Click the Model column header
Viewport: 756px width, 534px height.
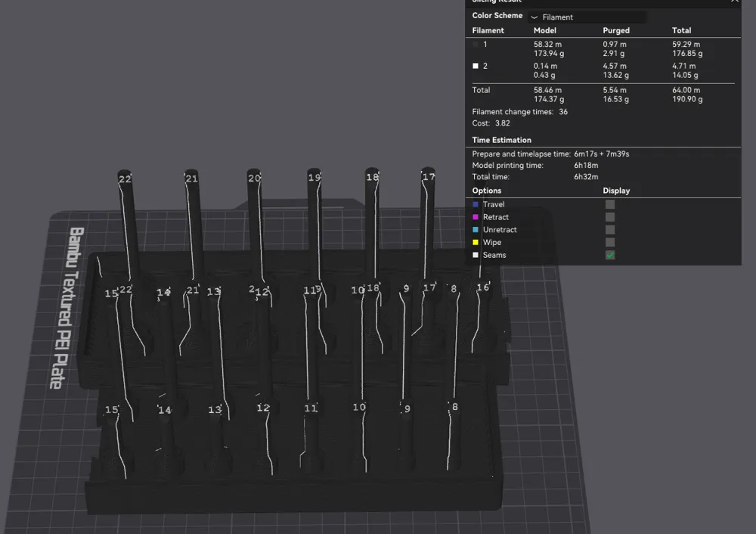[x=545, y=30]
